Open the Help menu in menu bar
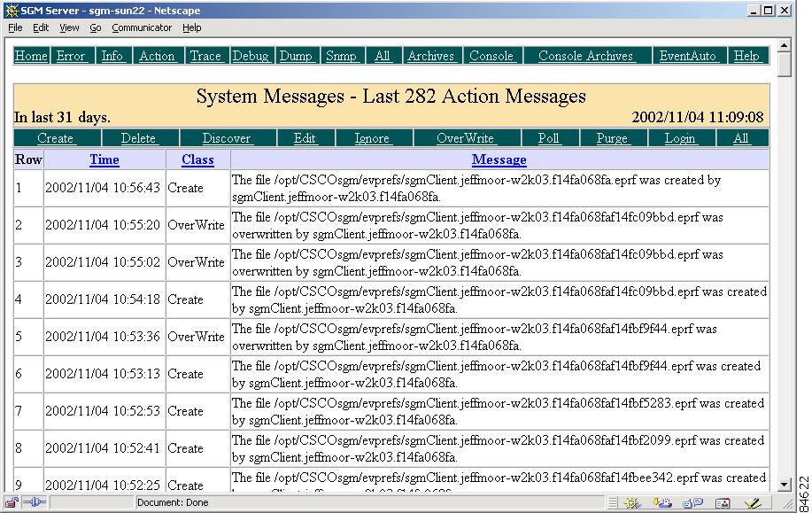812x513 pixels. click(191, 28)
